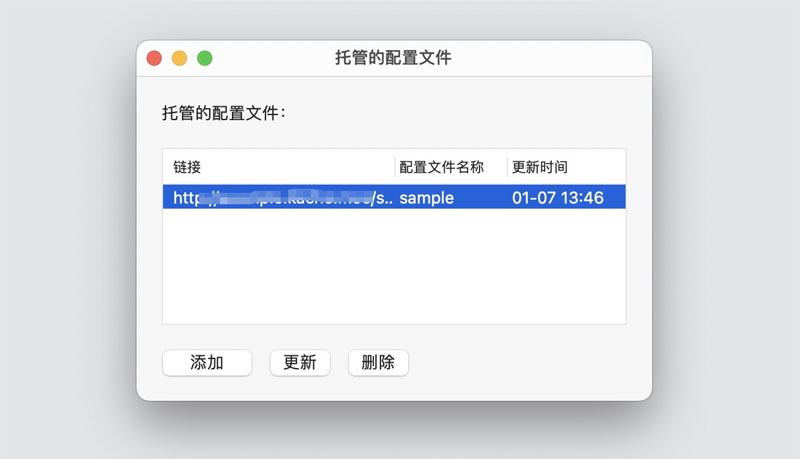Select the blurred URL cell in the row
The width and height of the screenshot is (800, 459).
(x=280, y=198)
